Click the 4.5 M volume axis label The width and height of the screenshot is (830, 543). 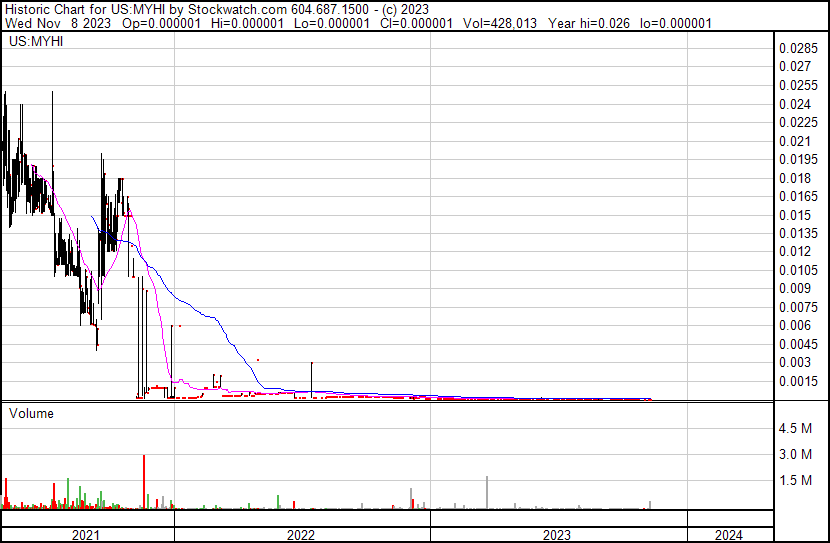(x=795, y=428)
